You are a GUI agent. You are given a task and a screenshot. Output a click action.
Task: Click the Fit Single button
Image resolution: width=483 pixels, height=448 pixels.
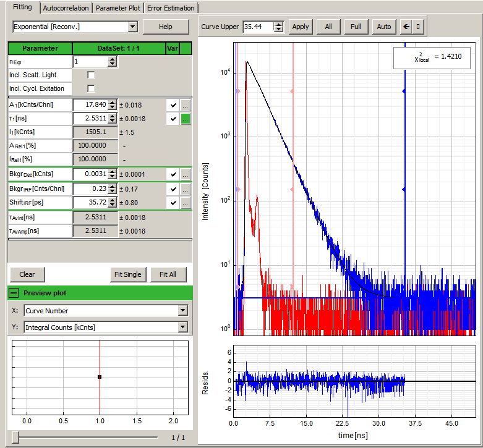127,274
